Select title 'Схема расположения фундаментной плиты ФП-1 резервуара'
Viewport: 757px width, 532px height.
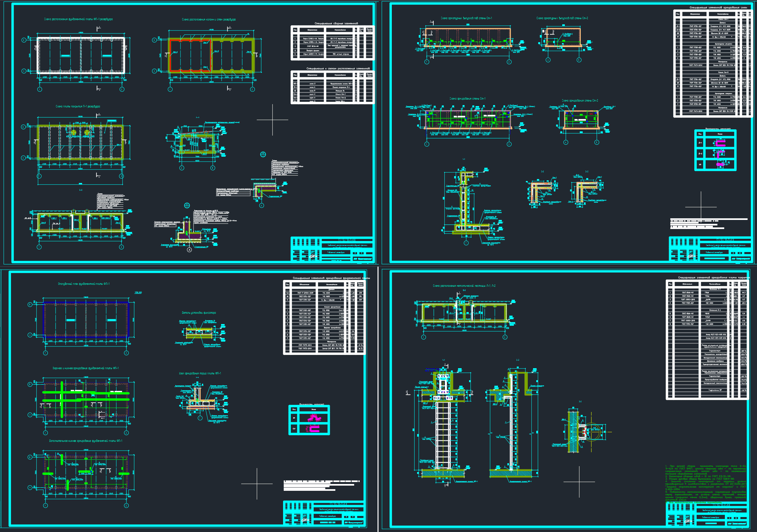[x=79, y=19]
